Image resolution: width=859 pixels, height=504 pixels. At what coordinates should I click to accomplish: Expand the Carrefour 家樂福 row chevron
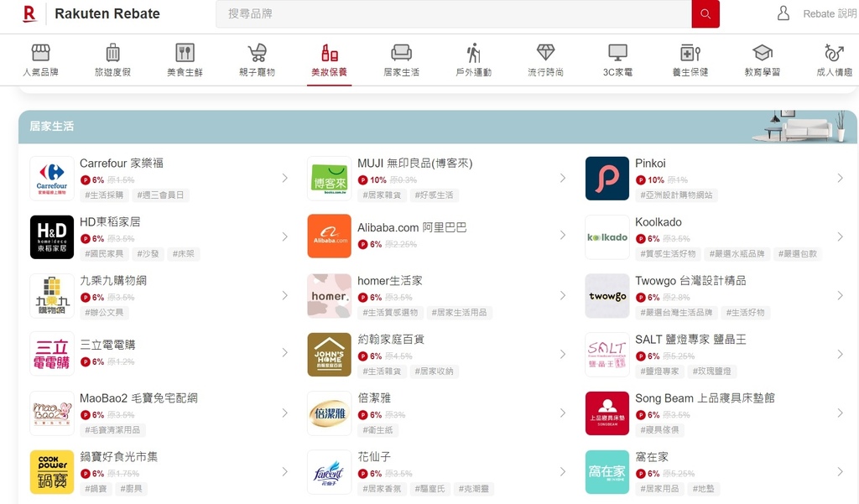tap(285, 178)
